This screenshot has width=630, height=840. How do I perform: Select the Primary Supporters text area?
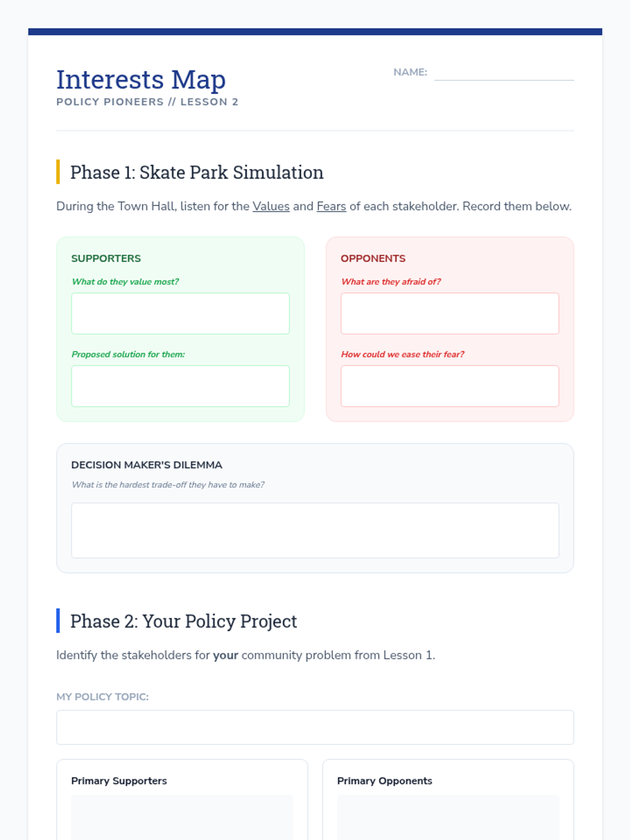(182, 817)
